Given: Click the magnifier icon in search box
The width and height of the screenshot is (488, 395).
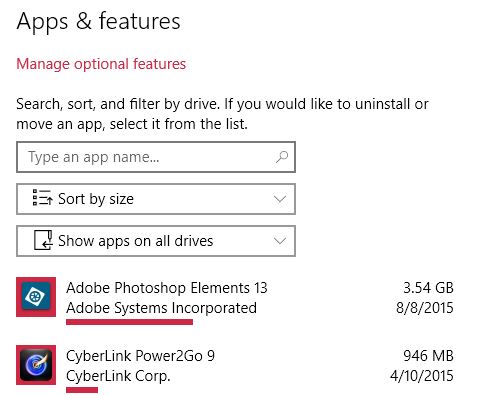Looking at the screenshot, I should (281, 157).
